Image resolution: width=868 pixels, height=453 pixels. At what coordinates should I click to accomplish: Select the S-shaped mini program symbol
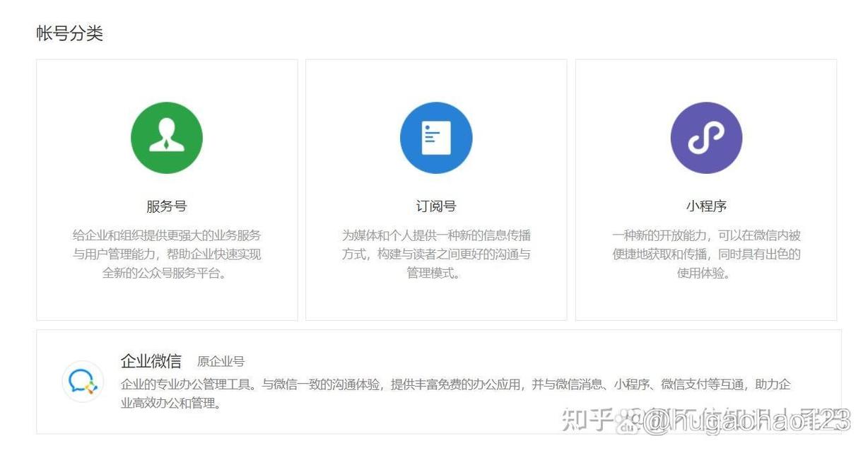pyautogui.click(x=706, y=137)
